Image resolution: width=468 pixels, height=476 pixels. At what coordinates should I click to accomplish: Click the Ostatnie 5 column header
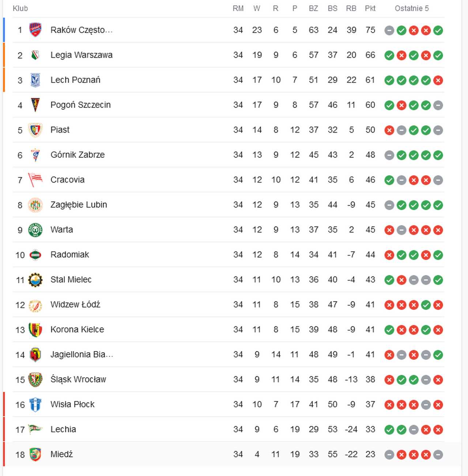point(412,8)
